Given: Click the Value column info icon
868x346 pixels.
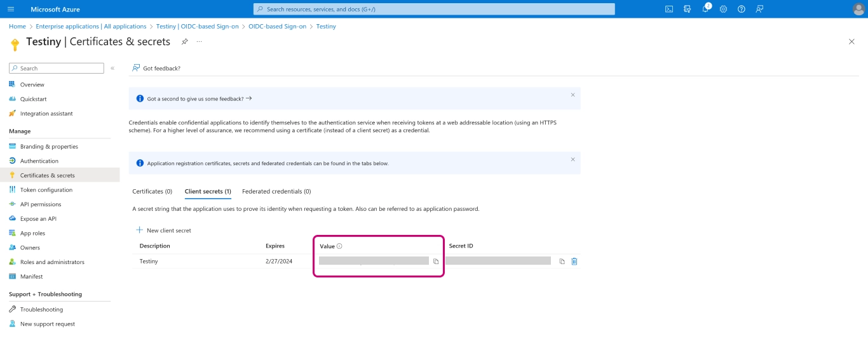Looking at the screenshot, I should pyautogui.click(x=339, y=246).
